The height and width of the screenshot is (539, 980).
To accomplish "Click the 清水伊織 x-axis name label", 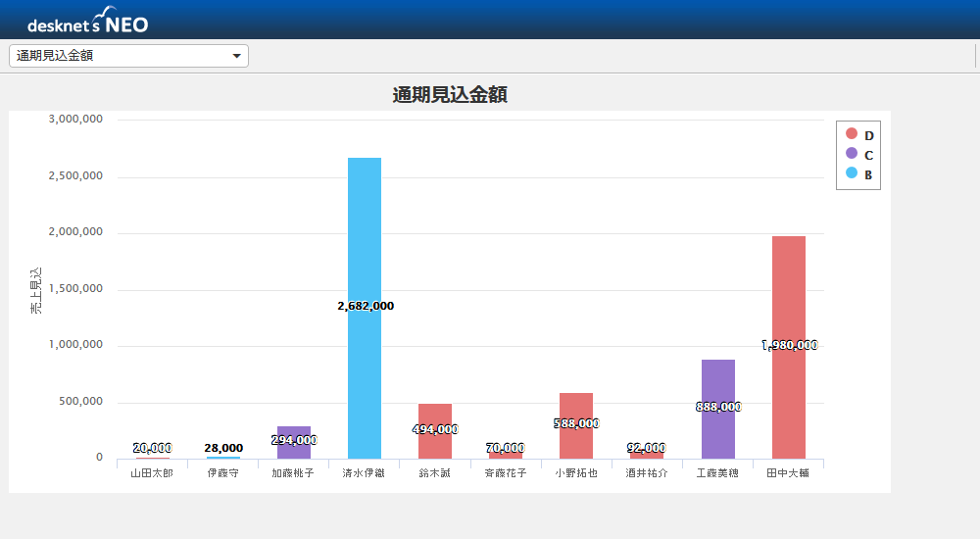I will [364, 473].
